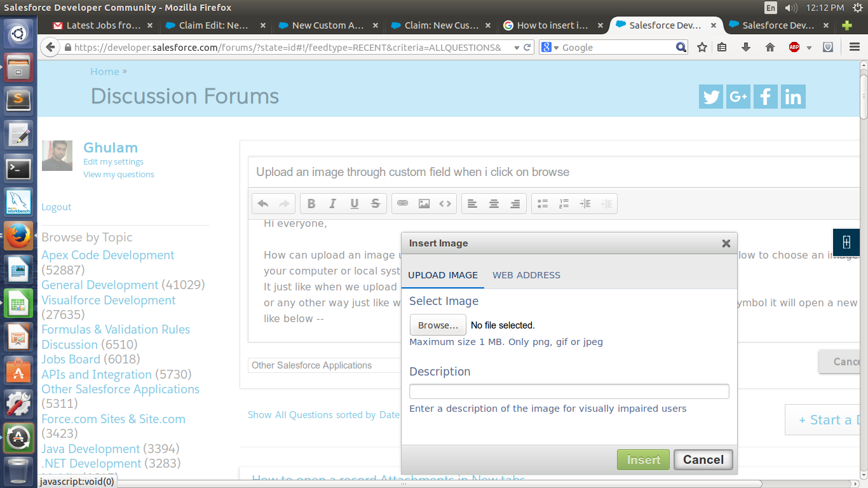Click the green Insert button
The width and height of the screenshot is (868, 488).
point(643,459)
